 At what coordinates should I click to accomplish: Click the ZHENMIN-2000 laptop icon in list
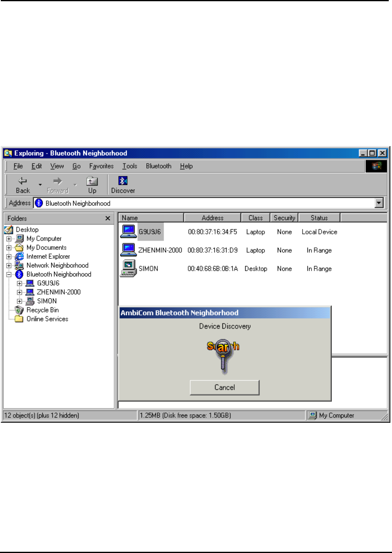128,250
